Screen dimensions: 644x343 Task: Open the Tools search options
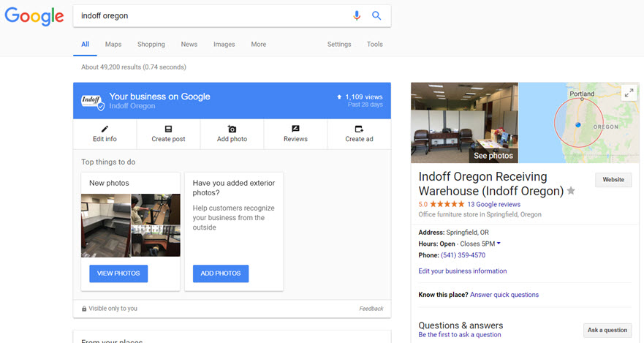tap(374, 44)
